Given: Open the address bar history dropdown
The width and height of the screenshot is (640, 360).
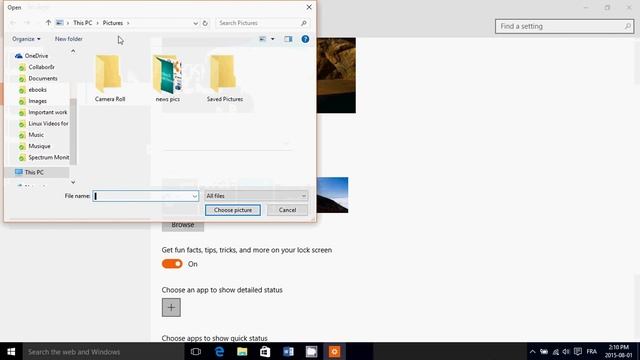Looking at the screenshot, I should point(195,23).
